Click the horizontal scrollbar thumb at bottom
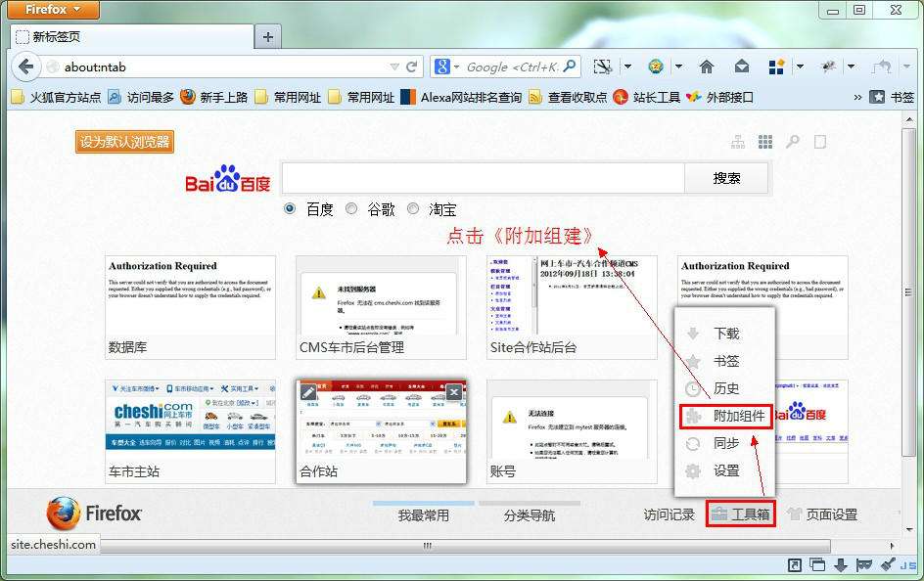 coord(466,546)
